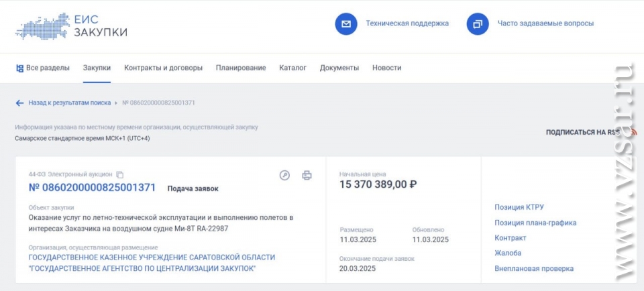The image size is (644, 291).
Task: Click the orange RSS feed icon
Action: tap(633, 132)
